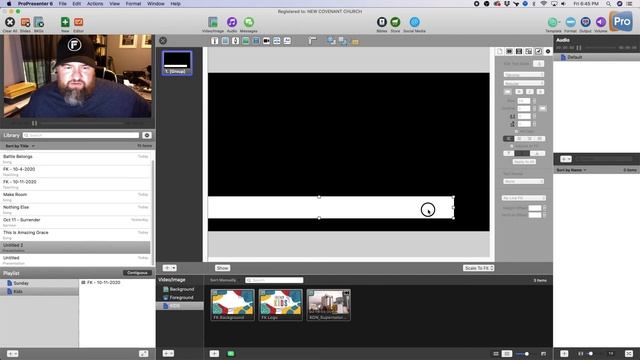Select the text box tool in editor toolbar
This screenshot has height=360, width=640.
pos(215,41)
